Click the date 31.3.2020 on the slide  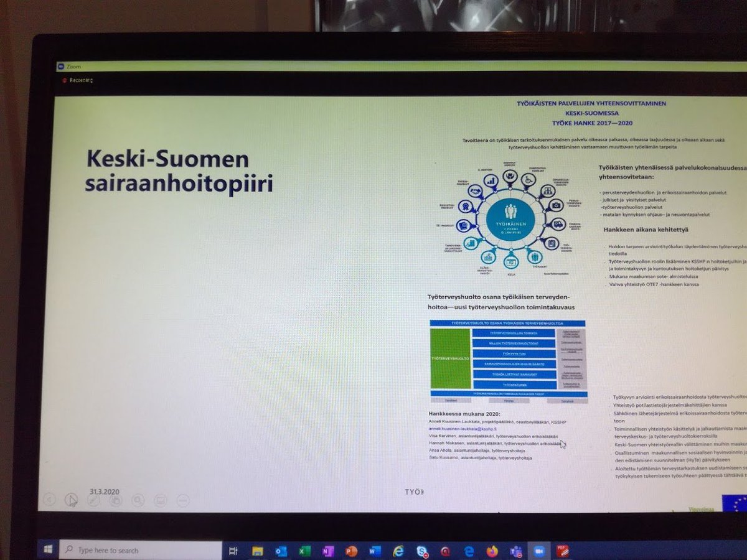point(105,491)
